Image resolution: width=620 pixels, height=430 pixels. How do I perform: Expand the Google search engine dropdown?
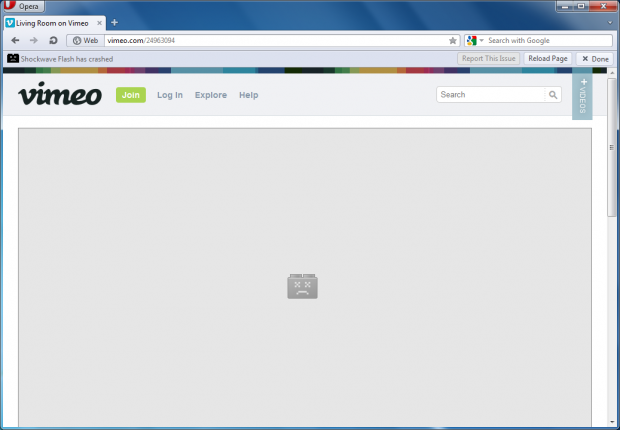474,41
